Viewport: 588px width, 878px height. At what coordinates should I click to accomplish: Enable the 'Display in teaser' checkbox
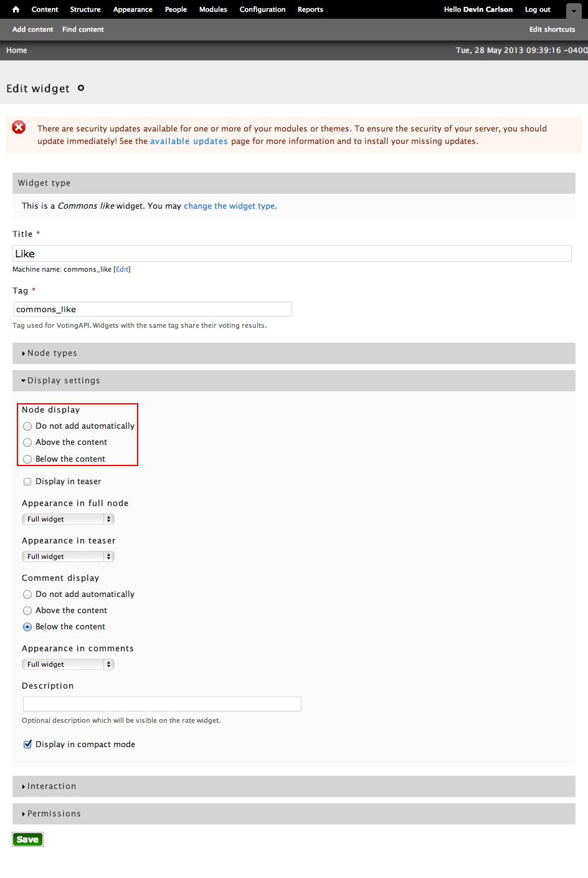27,481
